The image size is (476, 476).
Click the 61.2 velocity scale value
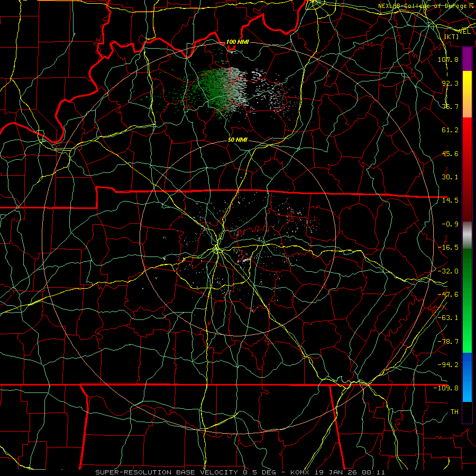tap(450, 130)
